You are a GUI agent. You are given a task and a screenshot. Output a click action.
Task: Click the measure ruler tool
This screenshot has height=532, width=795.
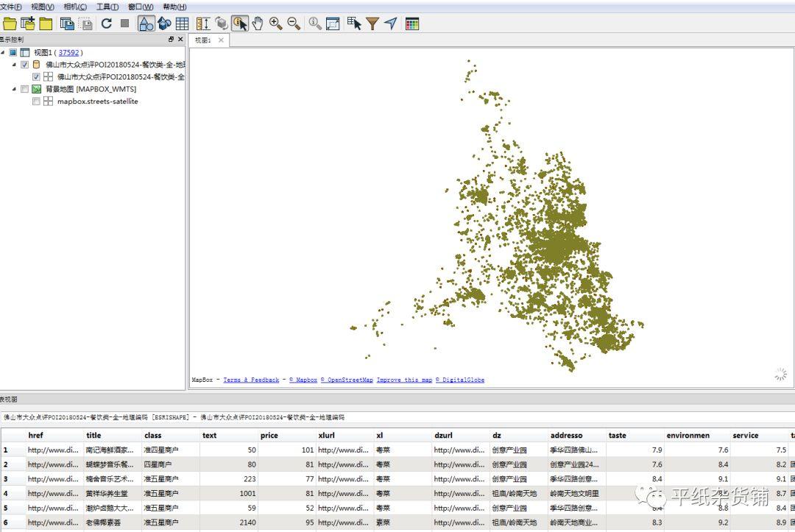[203, 24]
